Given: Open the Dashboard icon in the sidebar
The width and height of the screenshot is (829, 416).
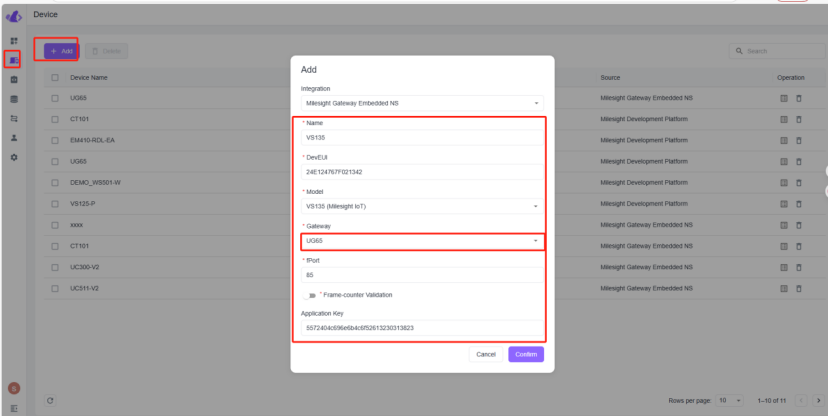Looking at the screenshot, I should 14,41.
